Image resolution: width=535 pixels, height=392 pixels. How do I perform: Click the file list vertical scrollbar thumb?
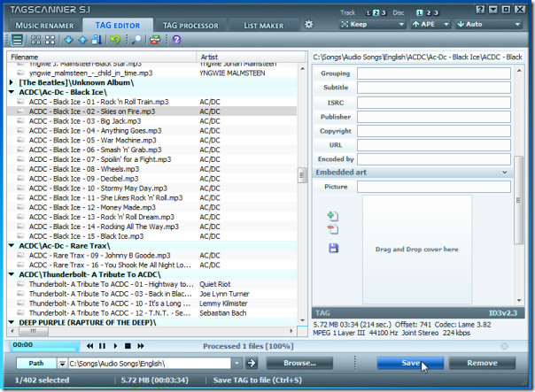pyautogui.click(x=302, y=175)
